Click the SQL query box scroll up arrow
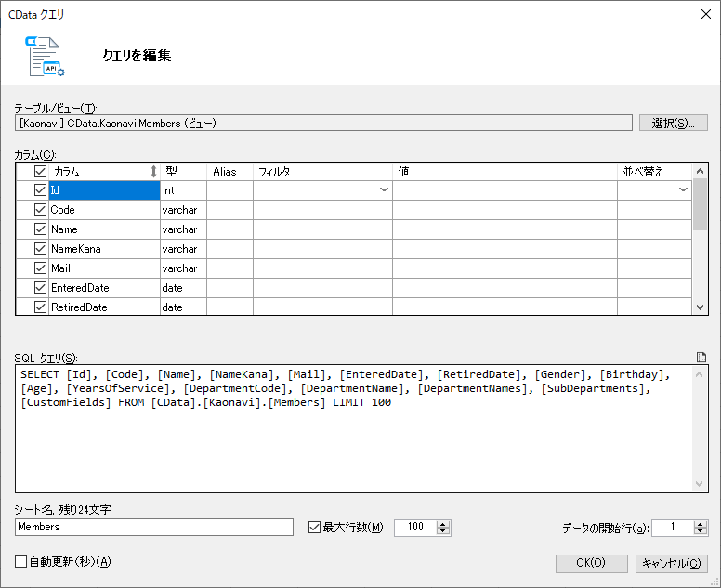The width and height of the screenshot is (721, 588). click(700, 374)
